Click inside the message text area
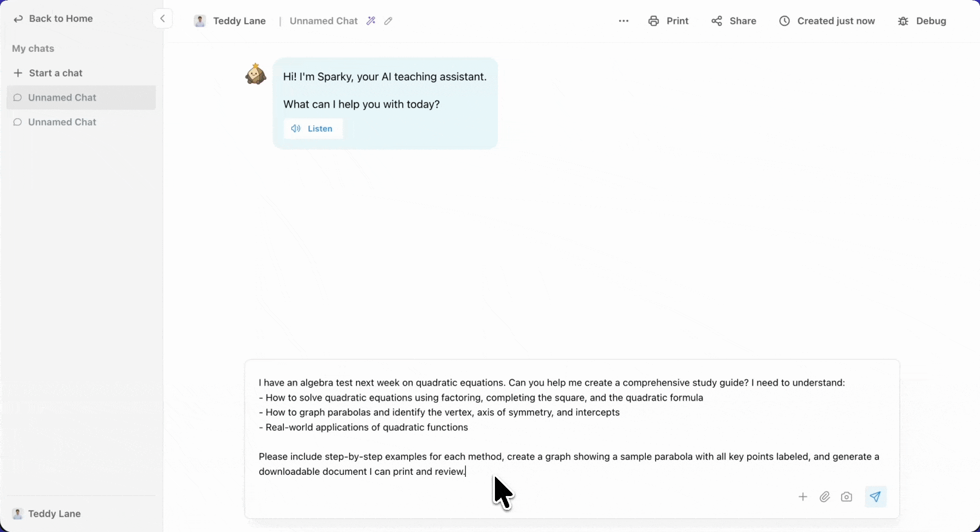 (572, 427)
